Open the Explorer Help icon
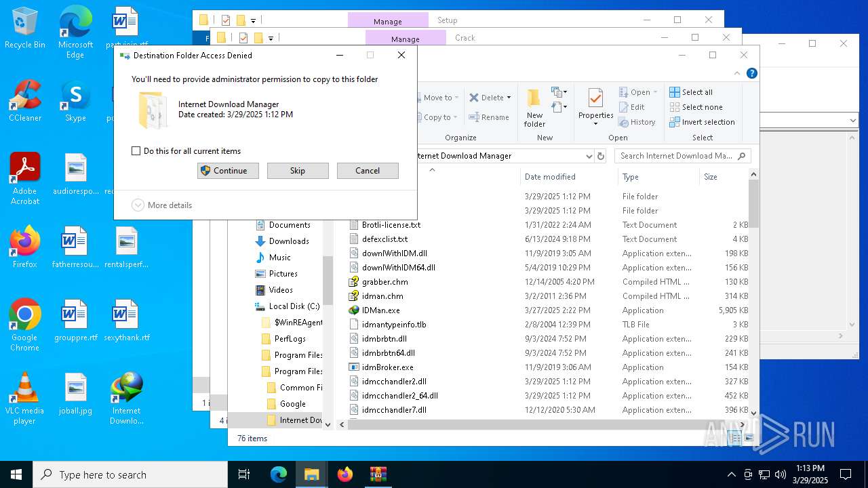The image size is (868, 488). click(751, 73)
